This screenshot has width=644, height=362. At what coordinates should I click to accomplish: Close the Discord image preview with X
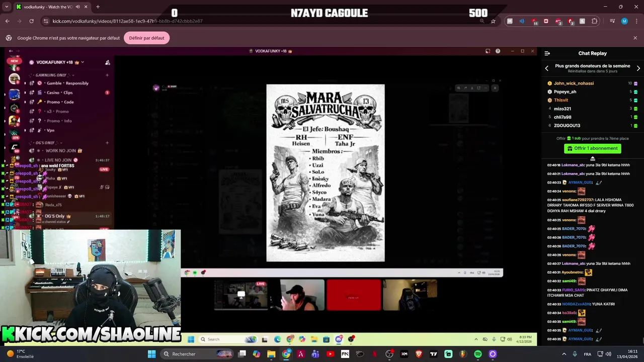[495, 88]
